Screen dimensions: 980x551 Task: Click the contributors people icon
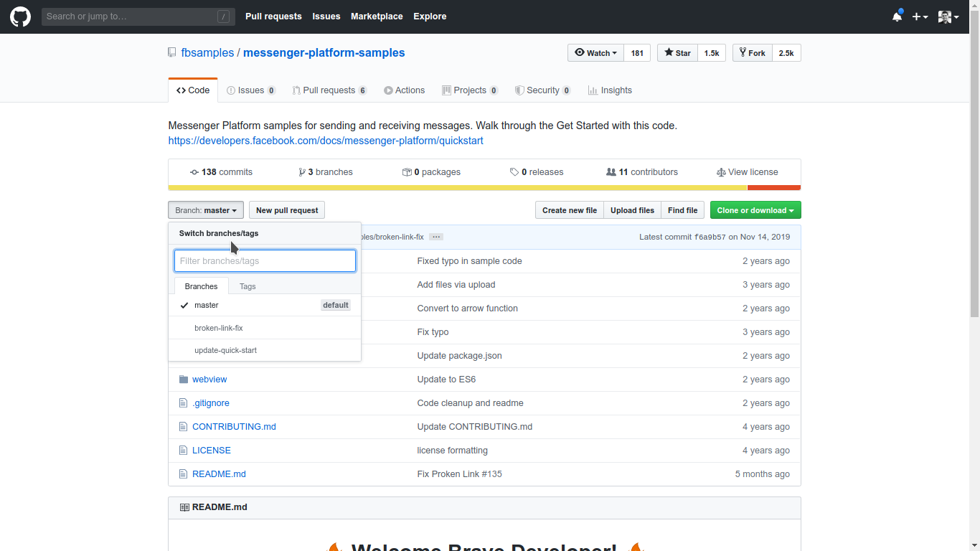[611, 171]
